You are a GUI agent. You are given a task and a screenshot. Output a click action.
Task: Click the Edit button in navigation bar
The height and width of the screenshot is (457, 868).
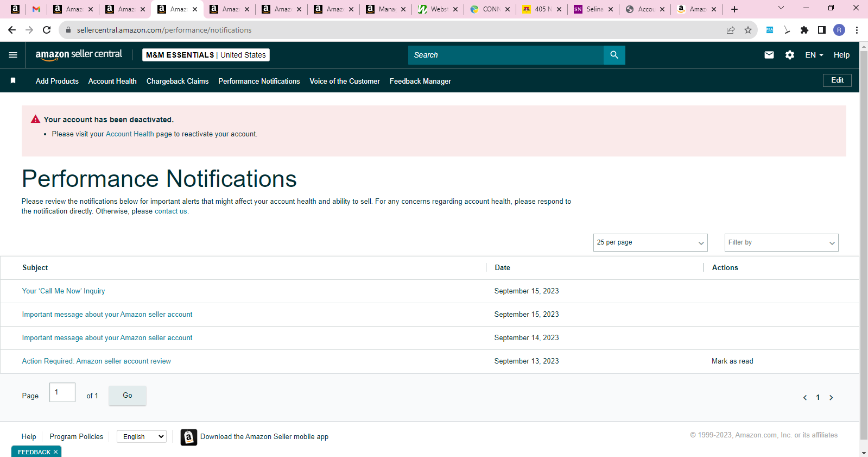837,80
